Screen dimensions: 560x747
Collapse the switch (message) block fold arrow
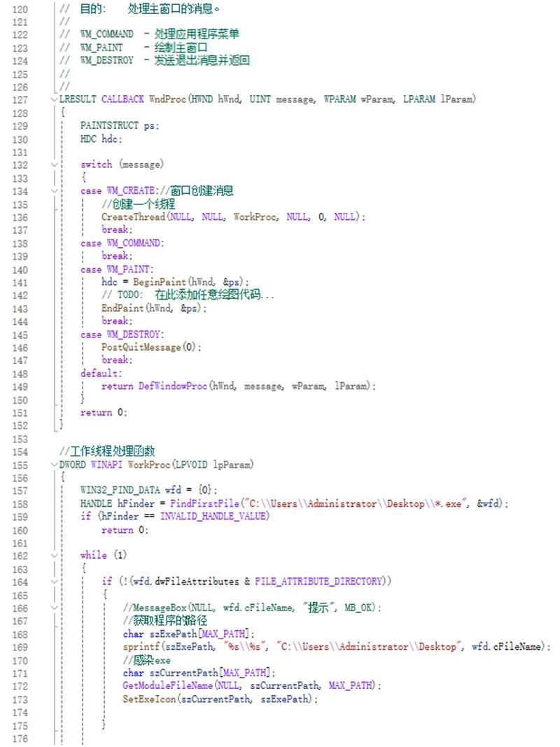point(55,165)
